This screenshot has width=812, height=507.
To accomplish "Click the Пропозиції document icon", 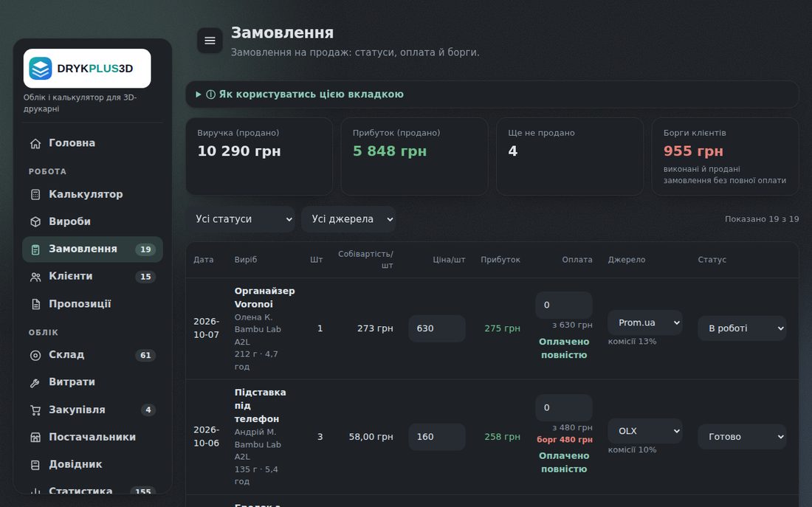I will (35, 305).
